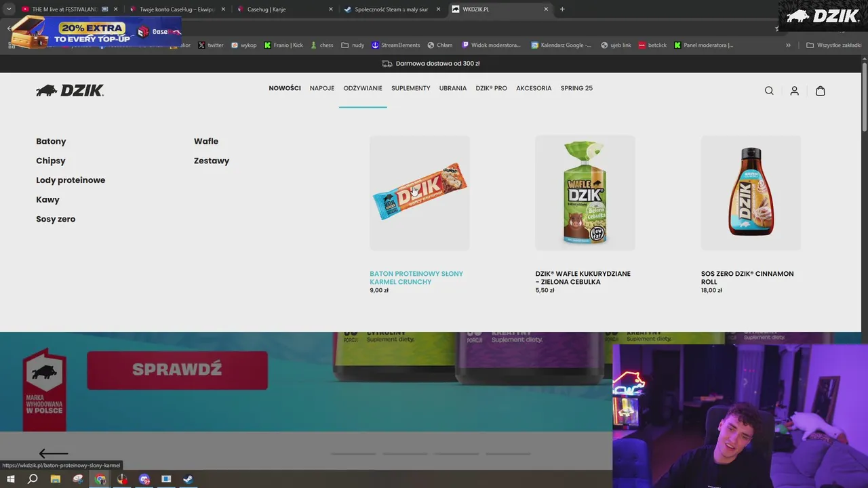Open the NAPOJE menu
The width and height of the screenshot is (868, 488).
coord(322,88)
